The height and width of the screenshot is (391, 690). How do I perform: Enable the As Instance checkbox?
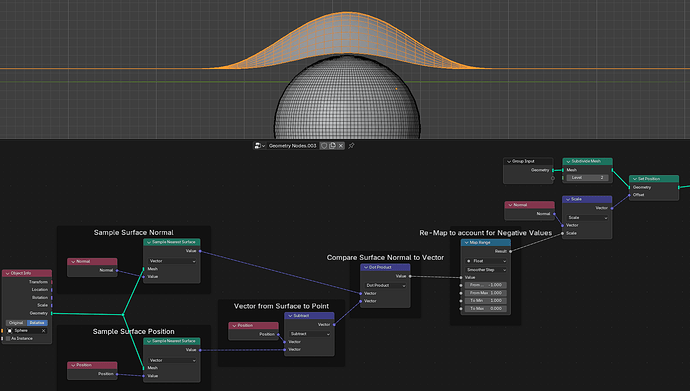tap(8, 339)
